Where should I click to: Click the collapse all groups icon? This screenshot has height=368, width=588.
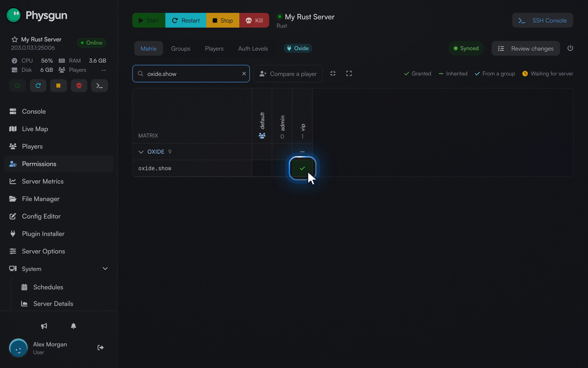coord(333,74)
